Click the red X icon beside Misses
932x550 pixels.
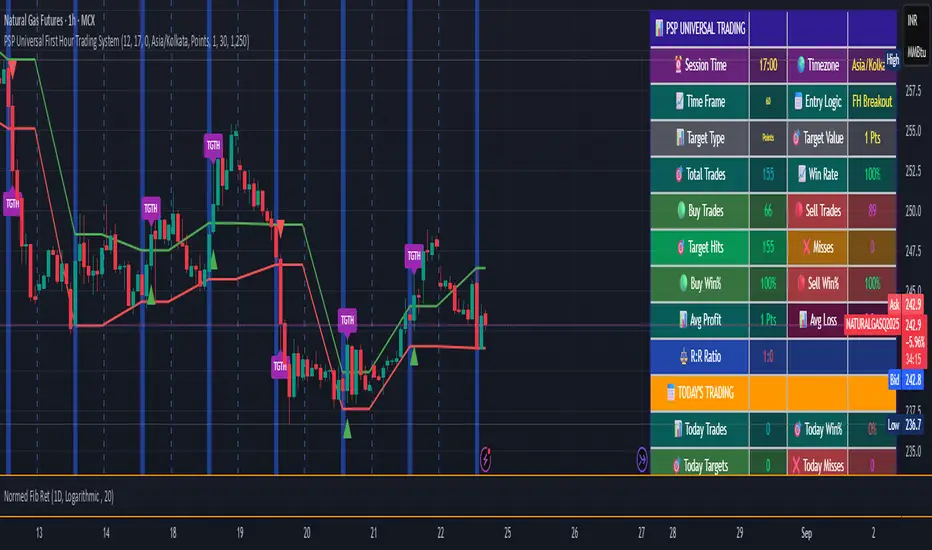tap(806, 247)
